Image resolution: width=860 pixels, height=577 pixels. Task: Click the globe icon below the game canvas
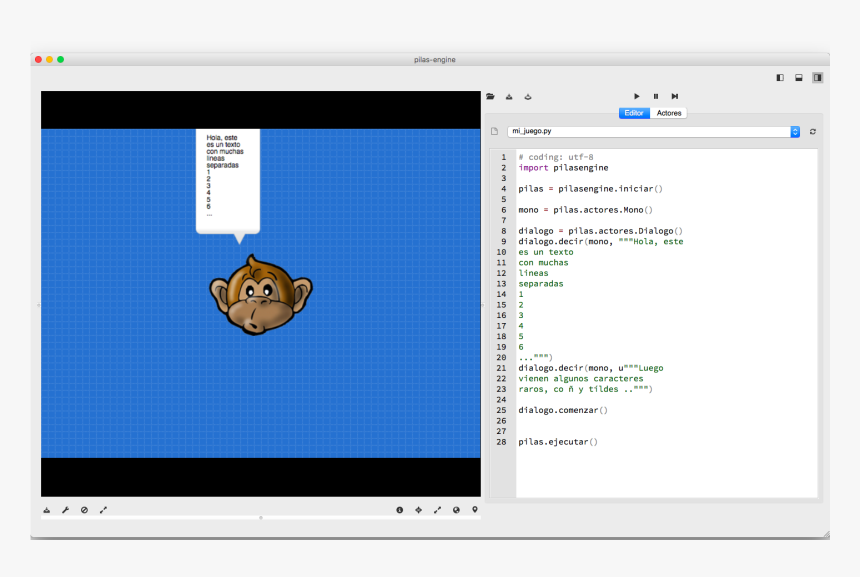456,510
